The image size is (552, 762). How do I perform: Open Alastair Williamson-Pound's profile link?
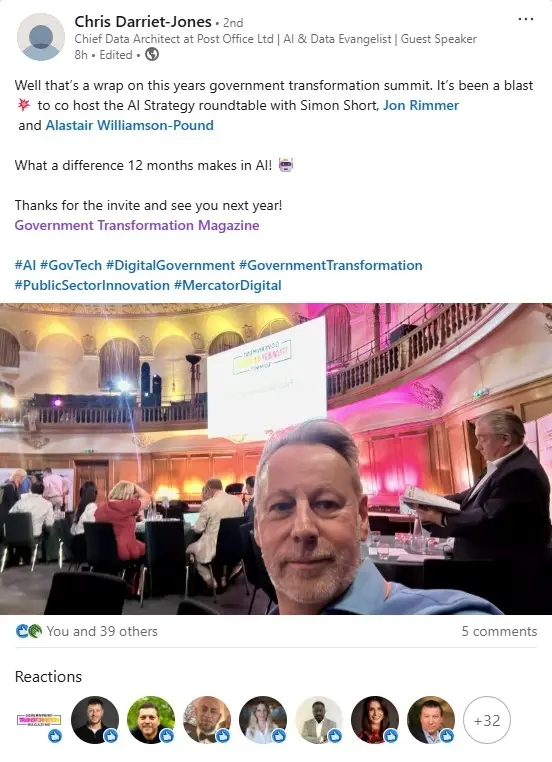click(129, 125)
